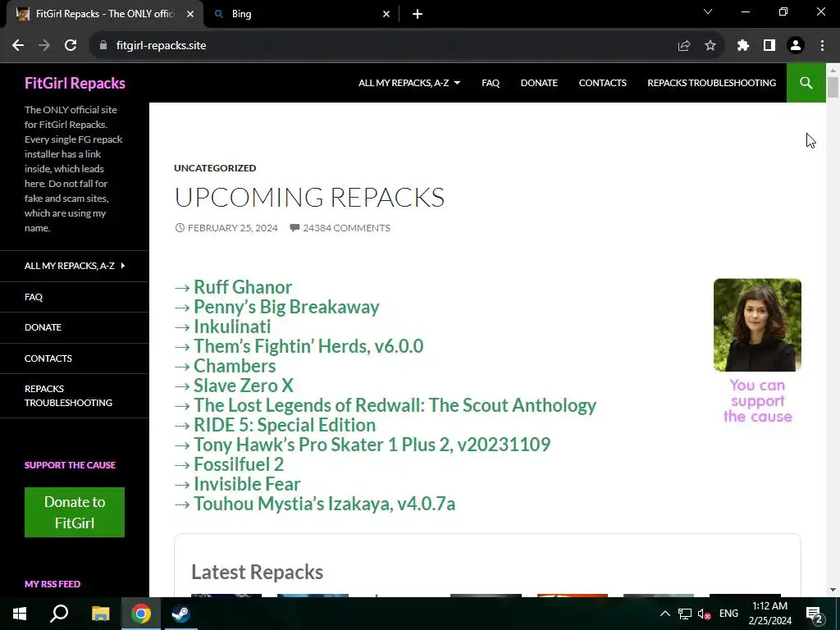The height and width of the screenshot is (630, 840).
Task: Open Them's Fightin' Herds, v6.0.0 link
Action: [x=308, y=346]
